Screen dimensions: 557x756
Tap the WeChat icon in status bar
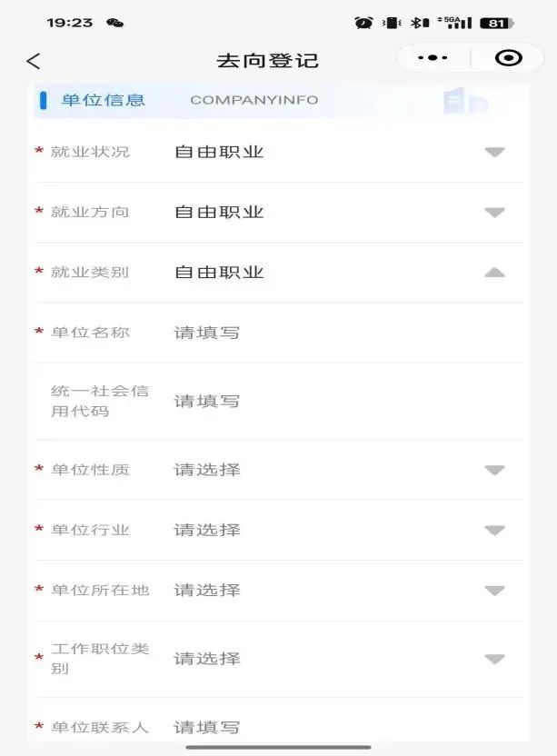click(x=114, y=23)
